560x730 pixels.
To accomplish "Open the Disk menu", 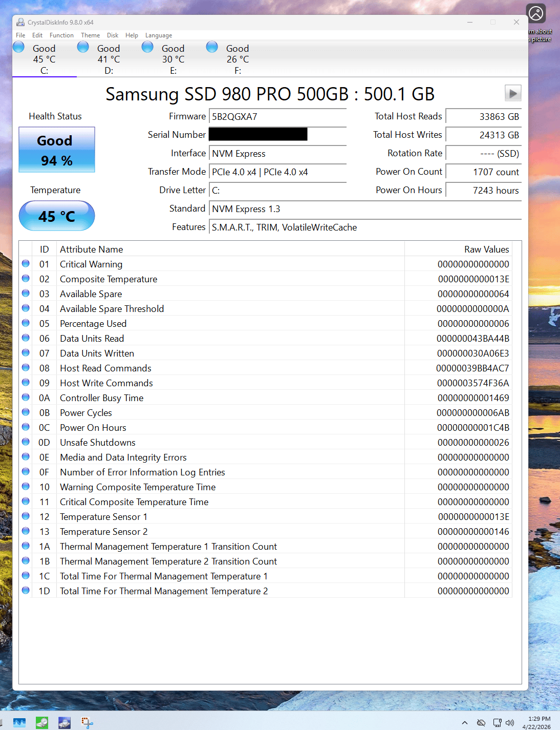I will [113, 35].
